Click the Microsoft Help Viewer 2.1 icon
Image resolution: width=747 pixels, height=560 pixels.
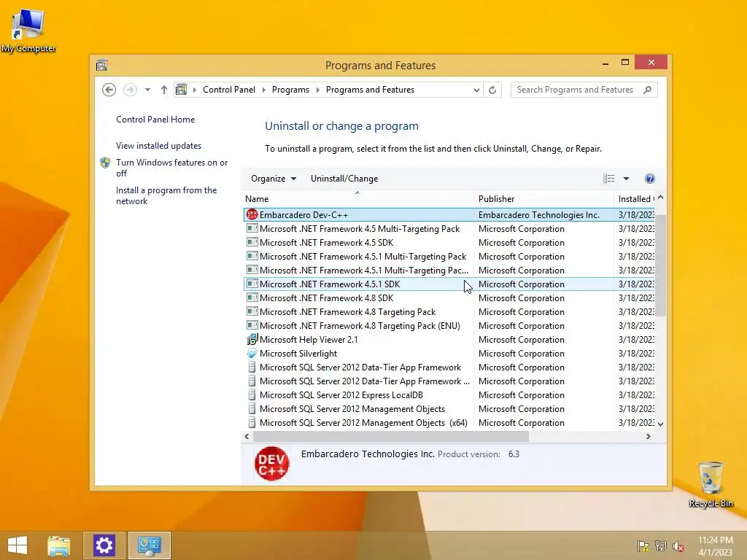pyautogui.click(x=252, y=340)
